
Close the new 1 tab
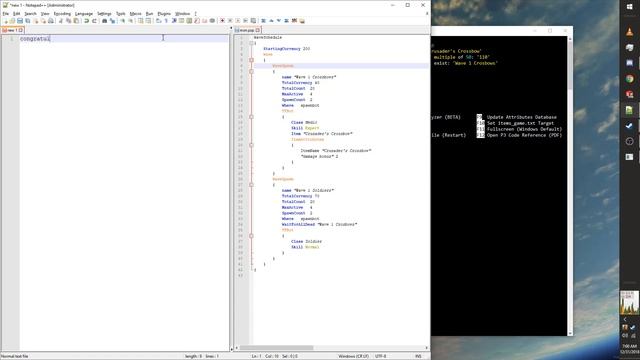tap(21, 30)
